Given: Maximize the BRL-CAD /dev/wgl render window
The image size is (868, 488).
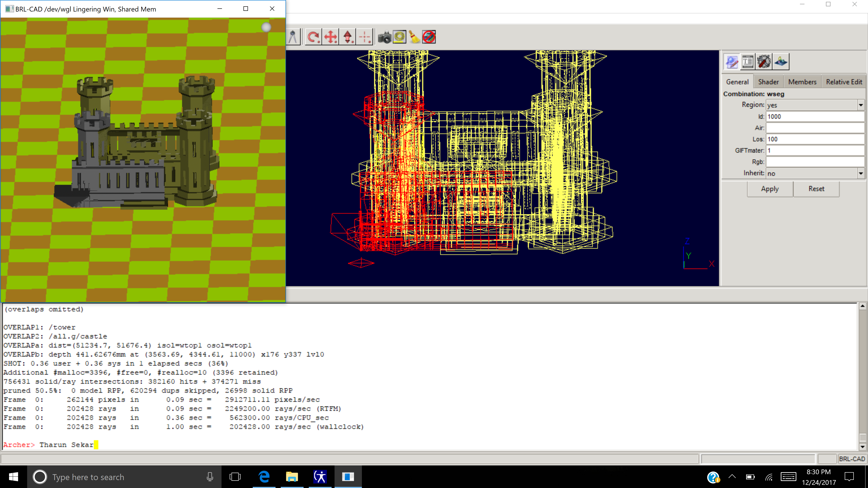Looking at the screenshot, I should [x=246, y=9].
